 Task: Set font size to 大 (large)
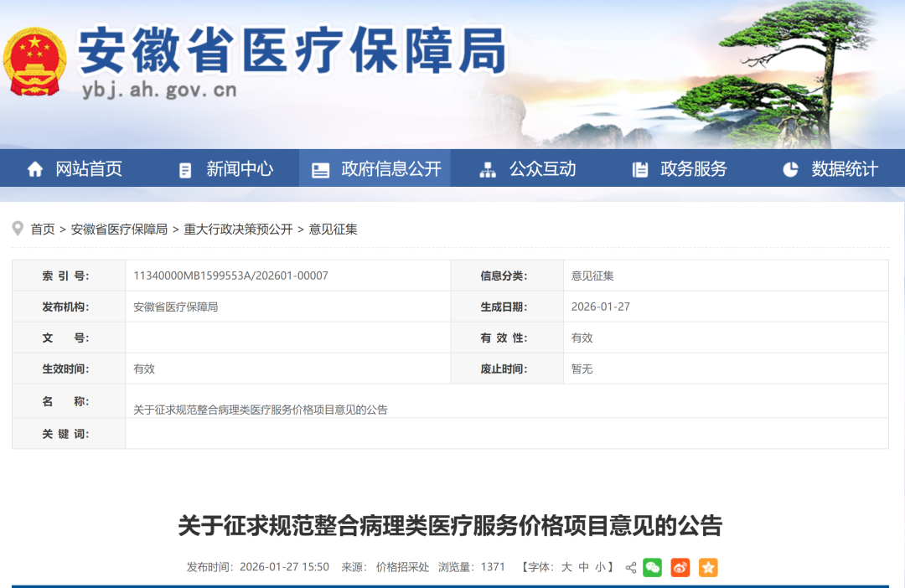pyautogui.click(x=566, y=567)
